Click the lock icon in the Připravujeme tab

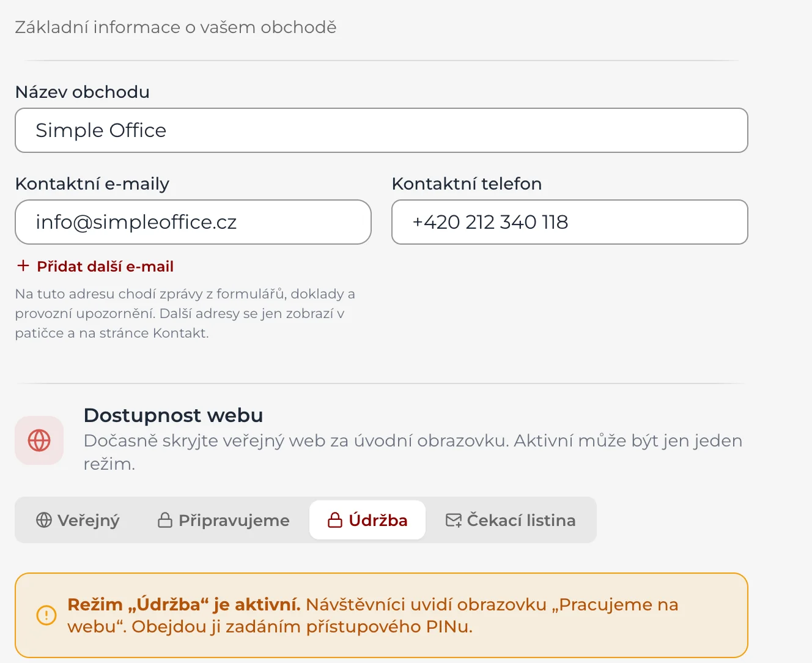tap(165, 520)
